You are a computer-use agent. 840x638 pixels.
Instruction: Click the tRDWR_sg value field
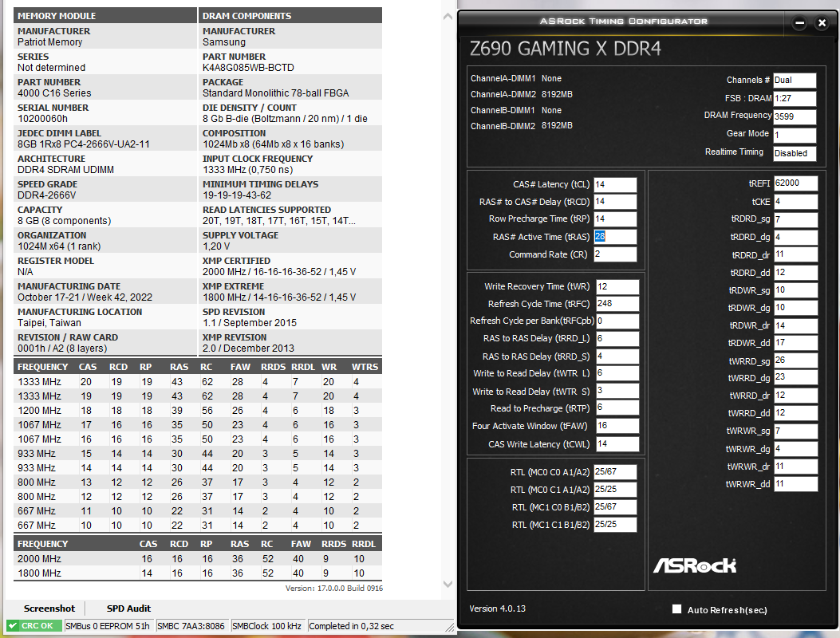795,290
